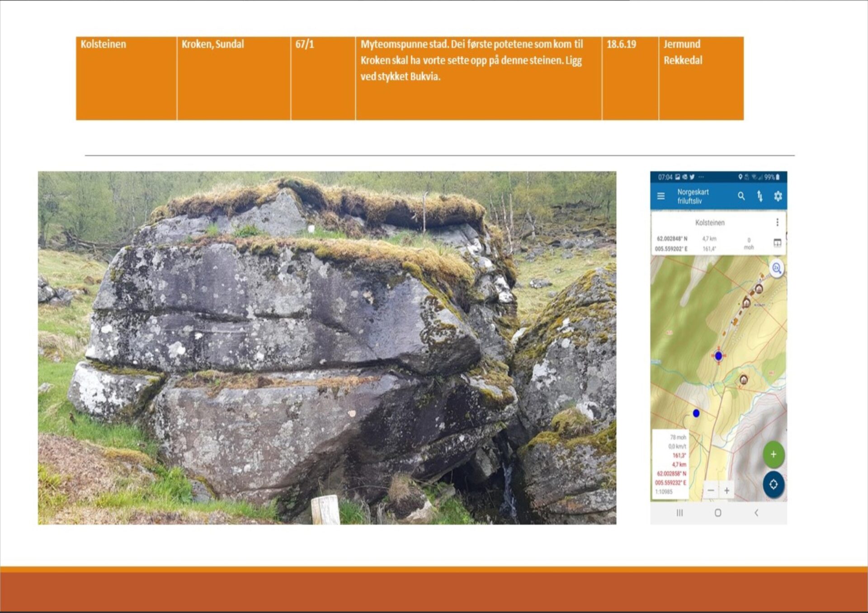868x613 pixels.
Task: Tap the lone blue dot below the waypoint
Action: tap(696, 413)
